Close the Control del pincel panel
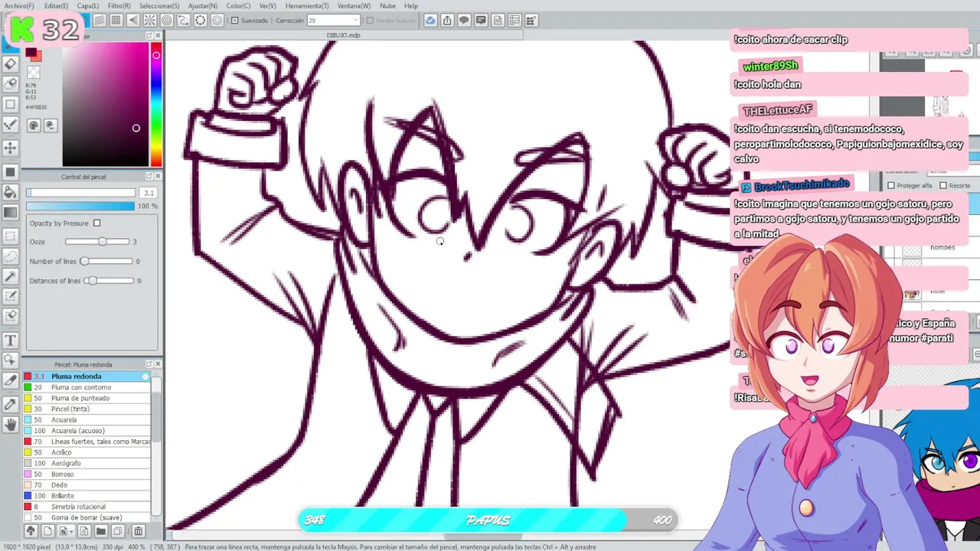The height and width of the screenshot is (551, 980). [x=158, y=177]
